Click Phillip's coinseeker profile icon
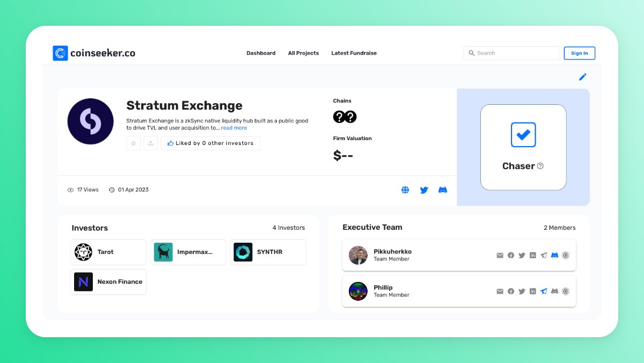 (566, 292)
